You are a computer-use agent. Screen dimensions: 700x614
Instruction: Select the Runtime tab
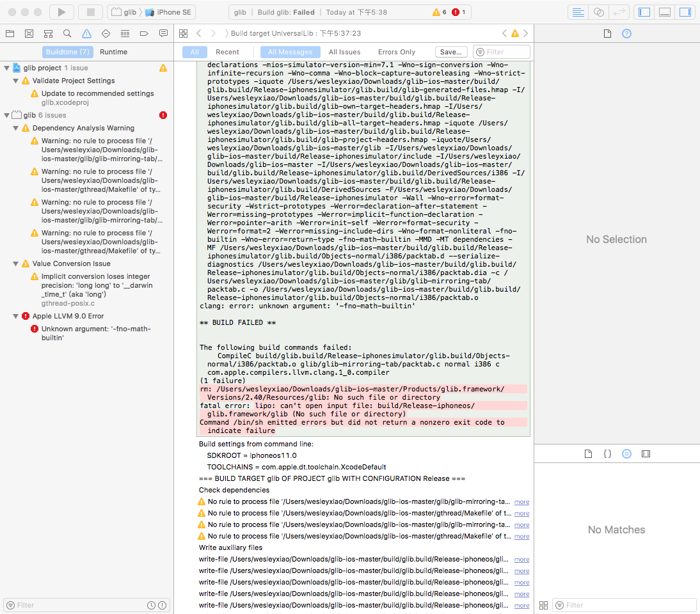113,52
